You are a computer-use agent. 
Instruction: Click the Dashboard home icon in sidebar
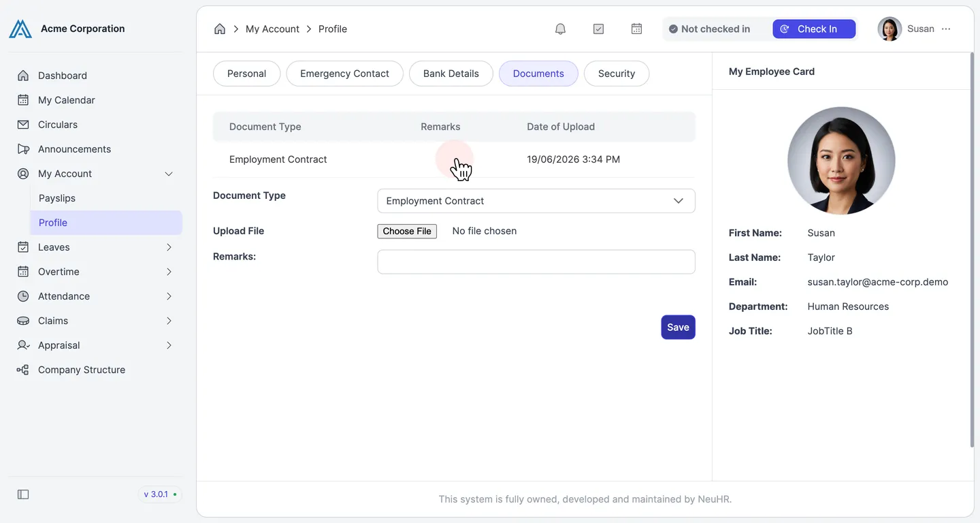click(x=23, y=76)
